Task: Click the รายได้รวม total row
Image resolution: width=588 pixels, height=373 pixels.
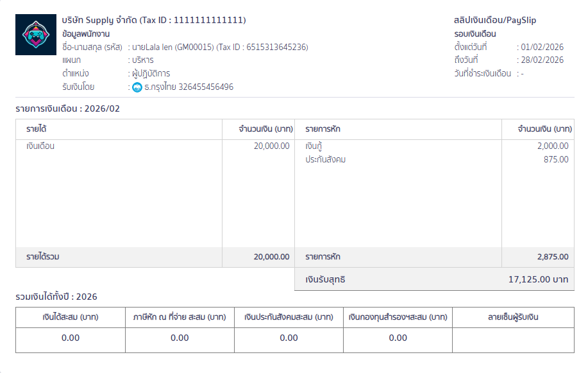Action: [x=44, y=257]
